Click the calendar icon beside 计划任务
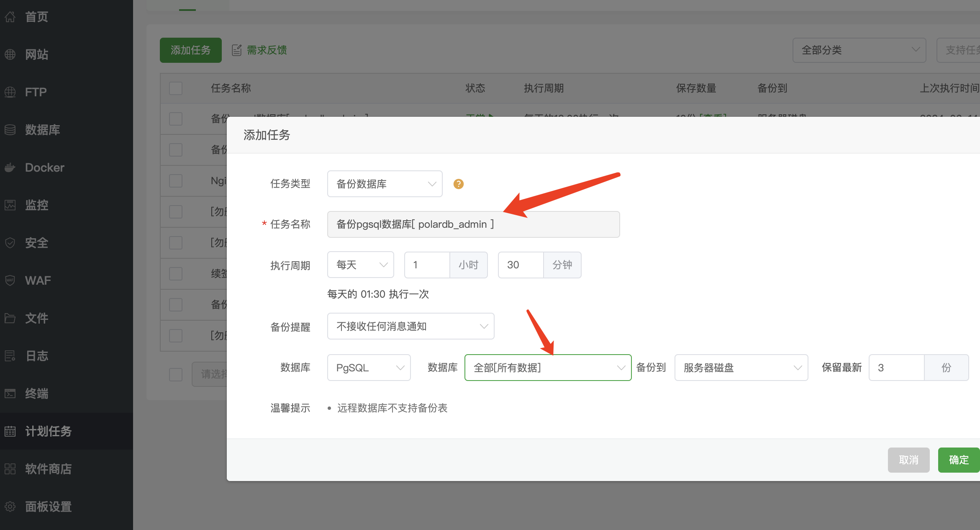Screen dimensions: 980x530 click(10, 431)
